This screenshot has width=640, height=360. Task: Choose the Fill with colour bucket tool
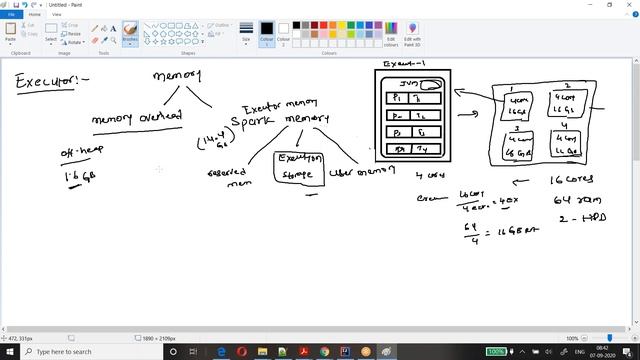pyautogui.click(x=104, y=29)
